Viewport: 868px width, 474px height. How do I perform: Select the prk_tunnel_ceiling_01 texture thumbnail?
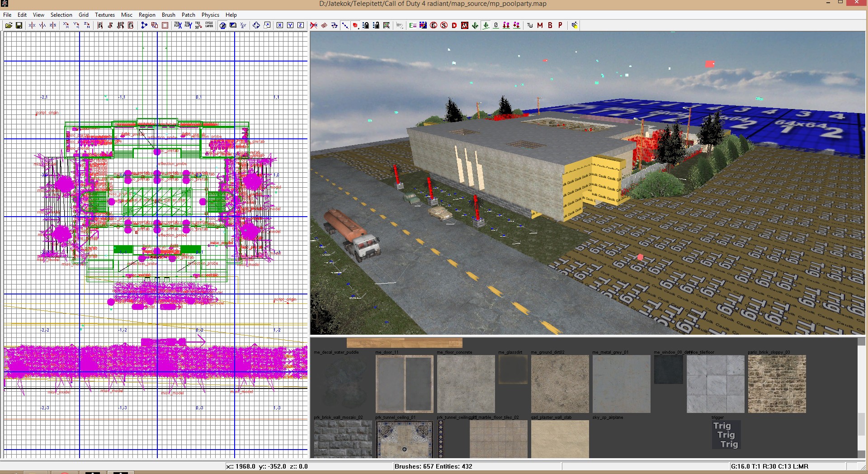click(404, 439)
